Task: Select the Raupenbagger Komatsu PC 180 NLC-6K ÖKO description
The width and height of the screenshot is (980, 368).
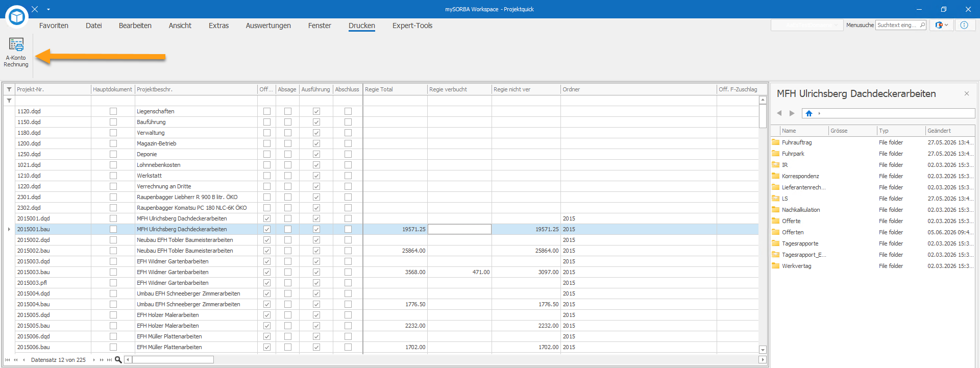Action: coord(191,208)
